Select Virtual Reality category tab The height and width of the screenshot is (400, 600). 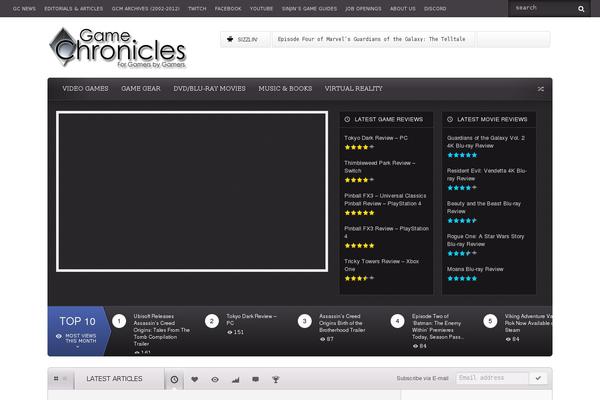[354, 88]
